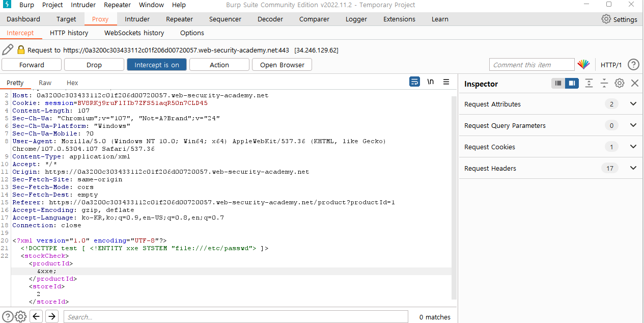
Task: Open the Learn tab
Action: pos(440,19)
